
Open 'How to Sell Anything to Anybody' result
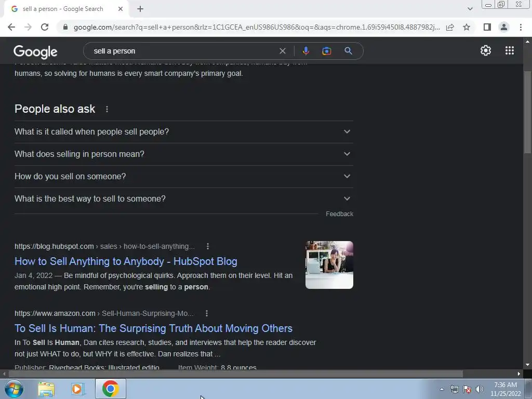pyautogui.click(x=126, y=261)
